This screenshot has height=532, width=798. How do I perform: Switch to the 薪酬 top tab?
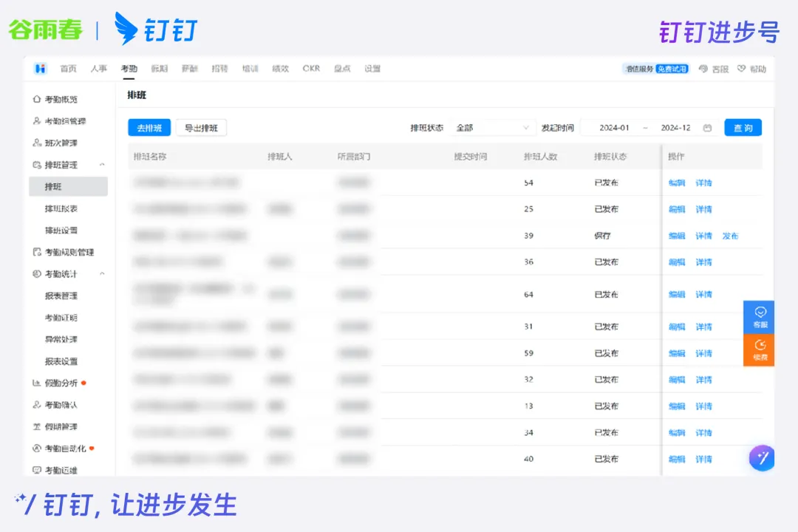[190, 69]
